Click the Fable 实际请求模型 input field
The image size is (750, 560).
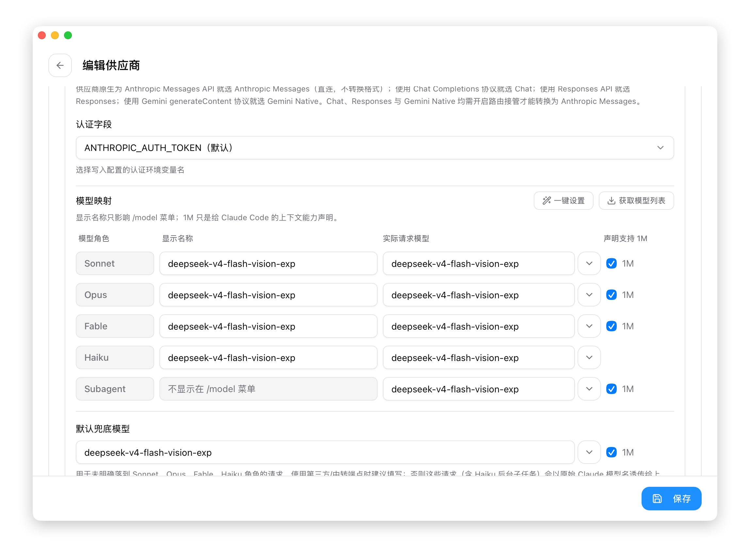point(479,326)
